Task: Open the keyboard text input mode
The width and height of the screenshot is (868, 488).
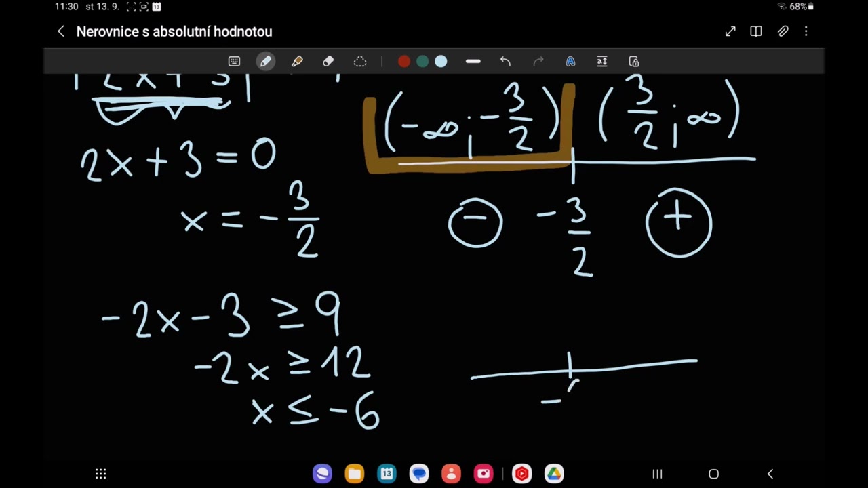Action: (x=234, y=62)
